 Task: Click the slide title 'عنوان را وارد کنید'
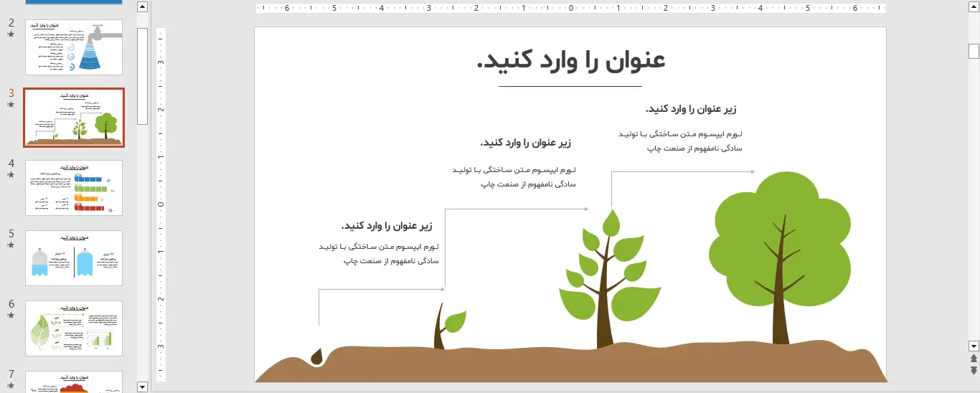click(x=570, y=60)
